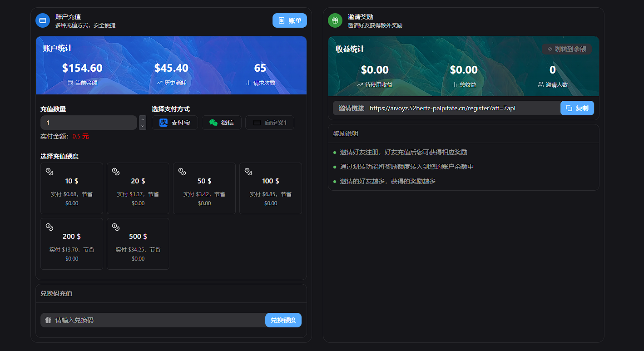
Task: Click the Alipay logo icon
Action: click(x=163, y=123)
